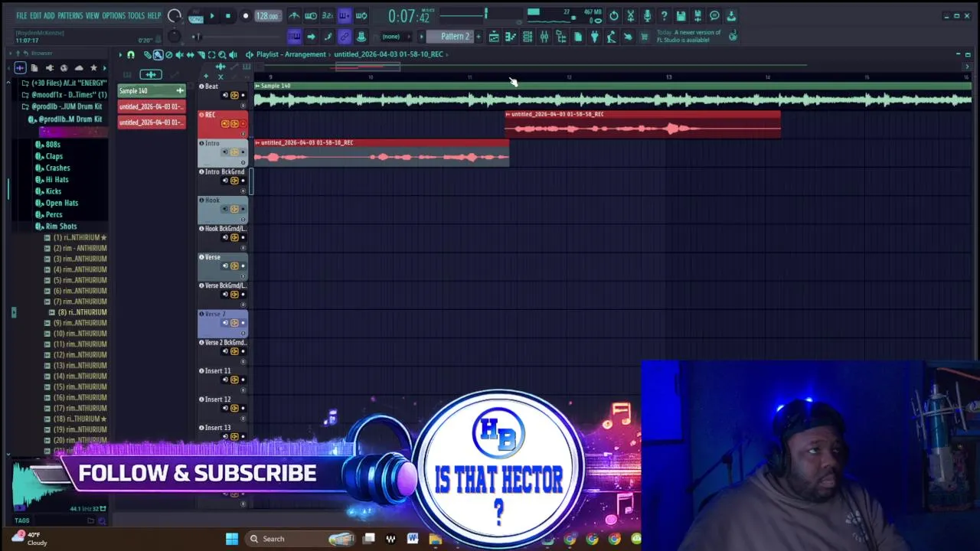
Task: Open Windows Start button
Action: tap(232, 539)
